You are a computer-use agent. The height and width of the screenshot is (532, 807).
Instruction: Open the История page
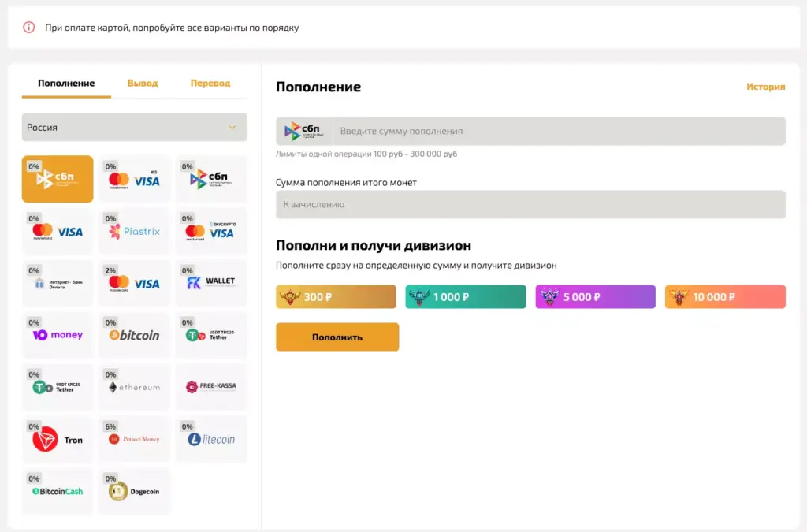coord(765,87)
